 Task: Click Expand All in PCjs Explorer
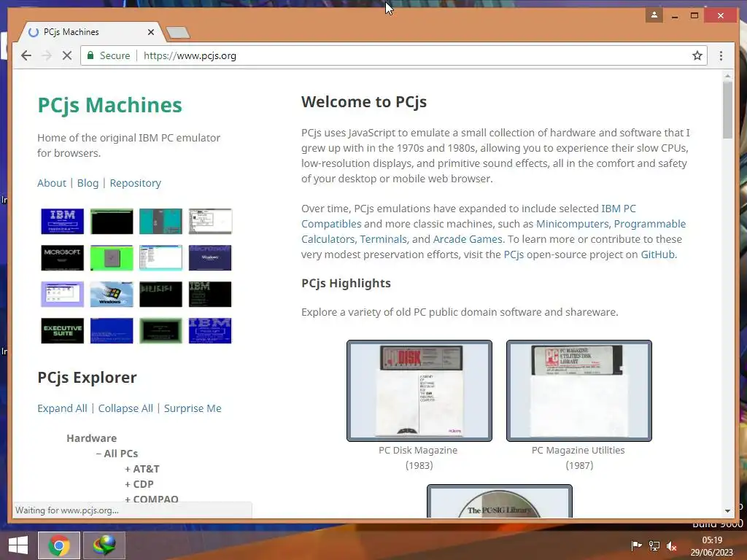click(x=63, y=408)
